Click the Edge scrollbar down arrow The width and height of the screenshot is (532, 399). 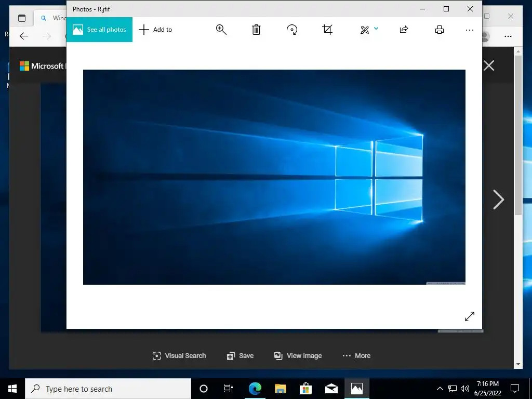pyautogui.click(x=518, y=364)
